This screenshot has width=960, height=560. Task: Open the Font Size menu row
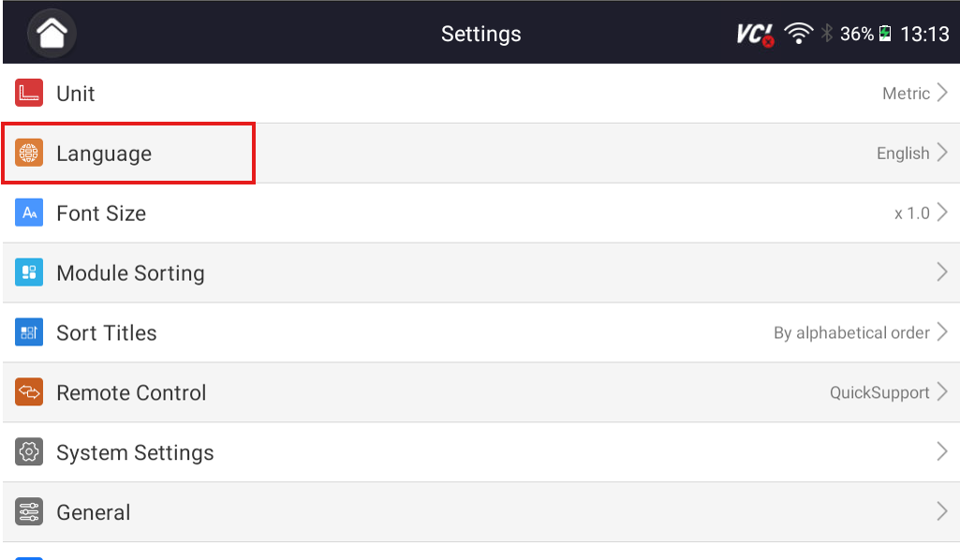click(468, 214)
